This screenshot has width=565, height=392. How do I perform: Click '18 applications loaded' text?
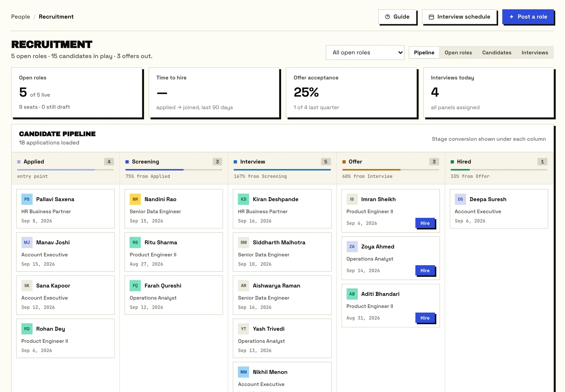click(49, 143)
